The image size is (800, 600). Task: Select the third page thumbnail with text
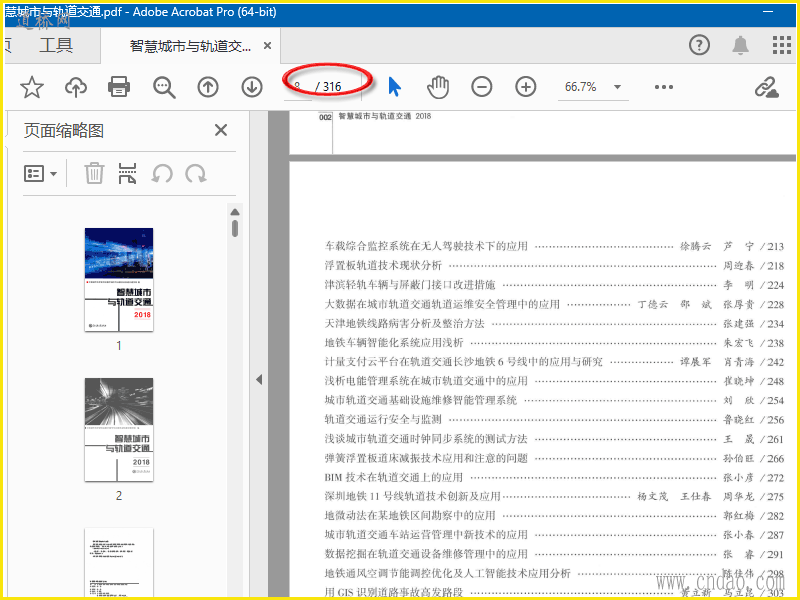[119, 562]
